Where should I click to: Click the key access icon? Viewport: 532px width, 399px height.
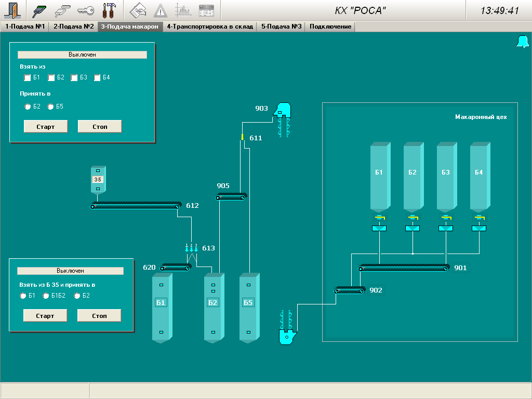tap(85, 10)
